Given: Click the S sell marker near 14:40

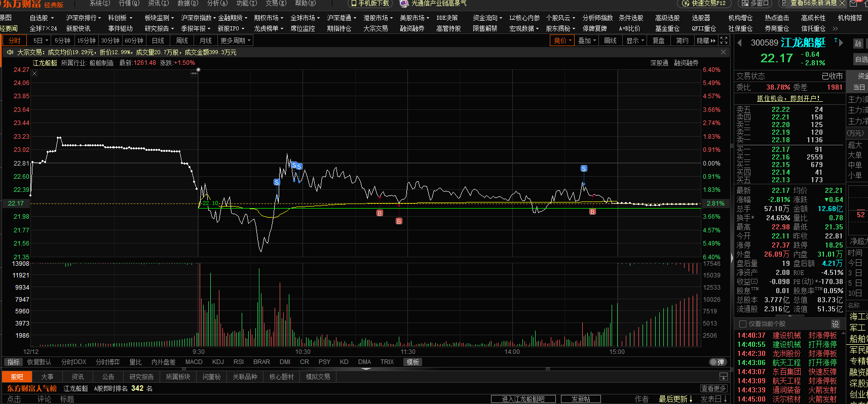Looking at the screenshot, I should [584, 169].
